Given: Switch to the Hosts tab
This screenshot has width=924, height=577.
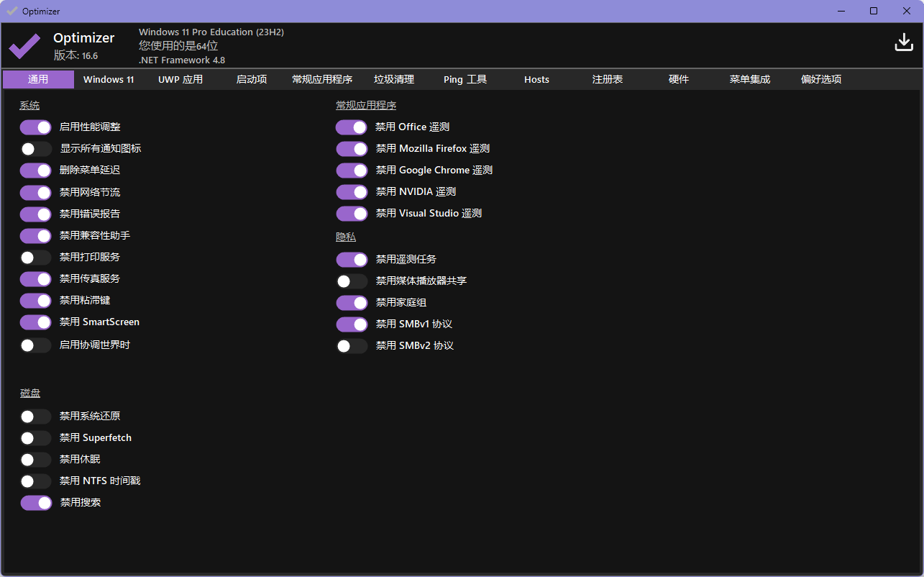Looking at the screenshot, I should (536, 79).
